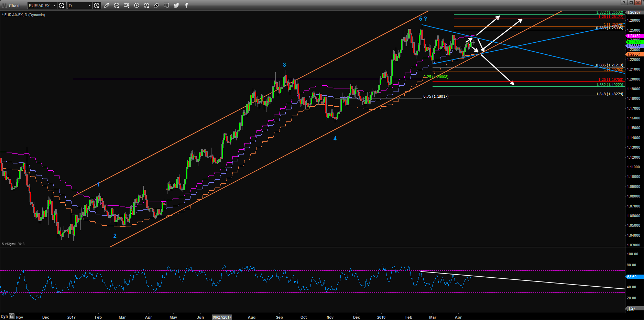
Task: Select the '1.382 (1.19220)' Fibonacci label
Action: 610,85
